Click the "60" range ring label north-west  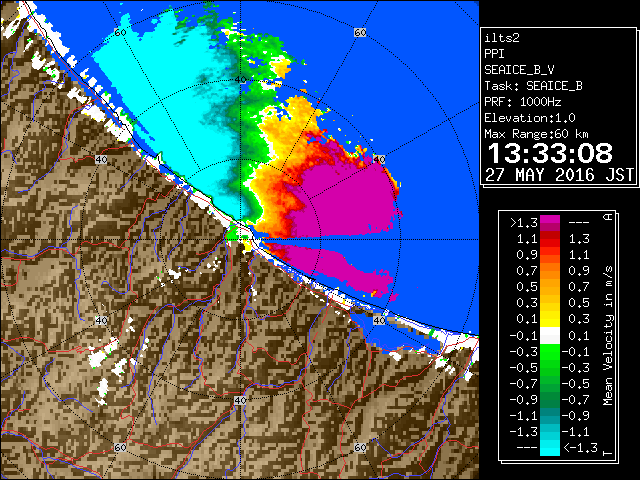click(120, 33)
